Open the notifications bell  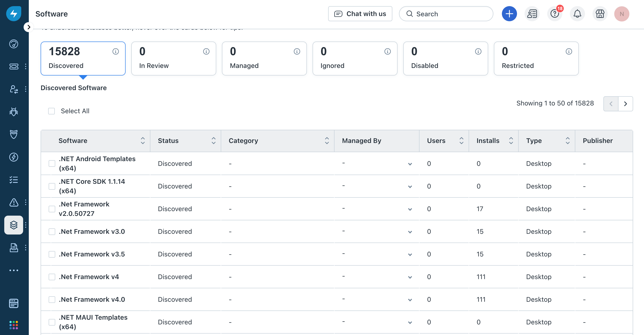[x=577, y=14]
